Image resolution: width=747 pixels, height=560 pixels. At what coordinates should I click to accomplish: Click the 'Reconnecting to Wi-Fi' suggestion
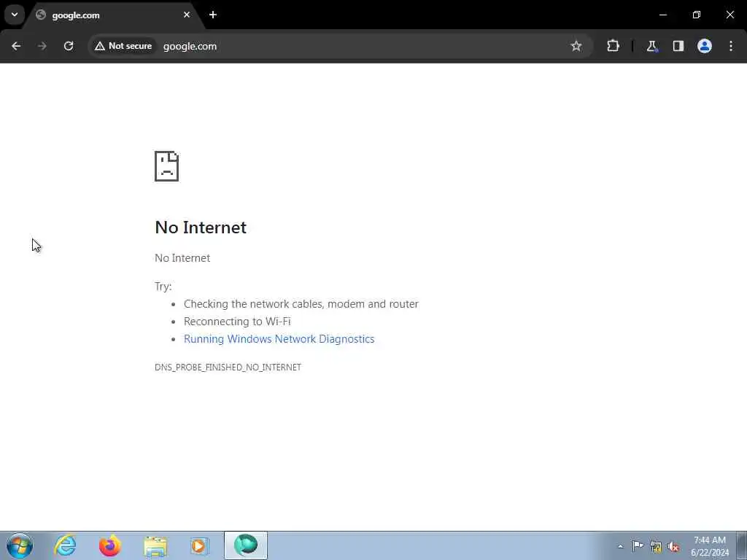pos(237,322)
